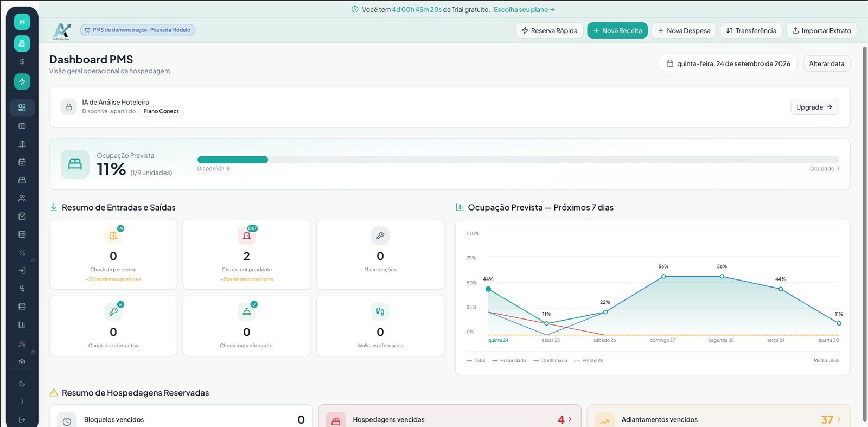868x427 pixels.
Task: Click the wrench icon on Manutenções card
Action: point(380,235)
